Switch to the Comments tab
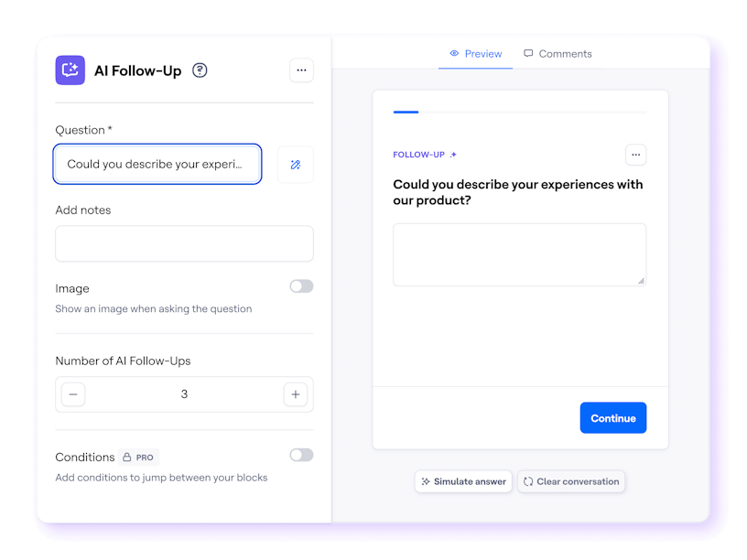This screenshot has width=747, height=560. pyautogui.click(x=558, y=54)
